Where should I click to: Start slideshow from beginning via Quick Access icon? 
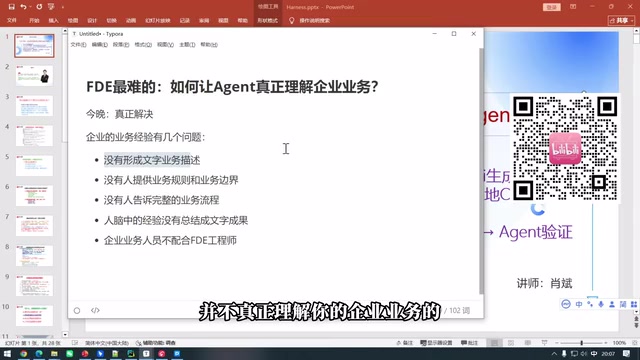click(51, 7)
